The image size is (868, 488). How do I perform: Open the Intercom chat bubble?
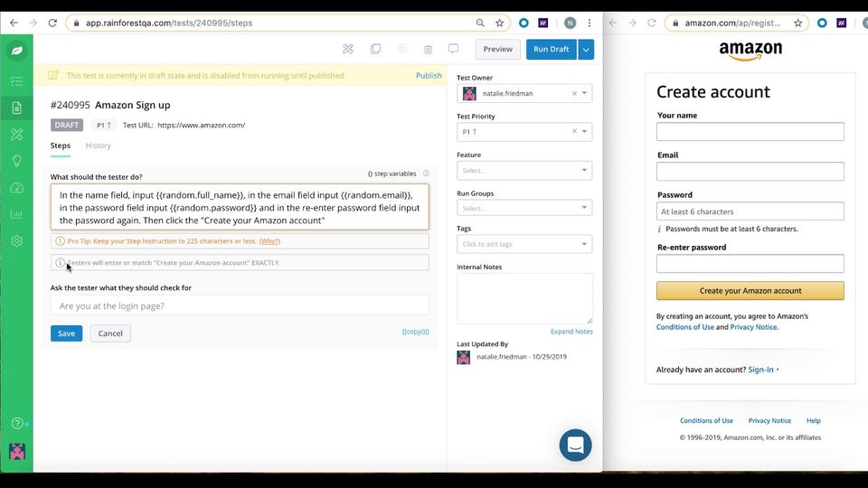(x=575, y=445)
